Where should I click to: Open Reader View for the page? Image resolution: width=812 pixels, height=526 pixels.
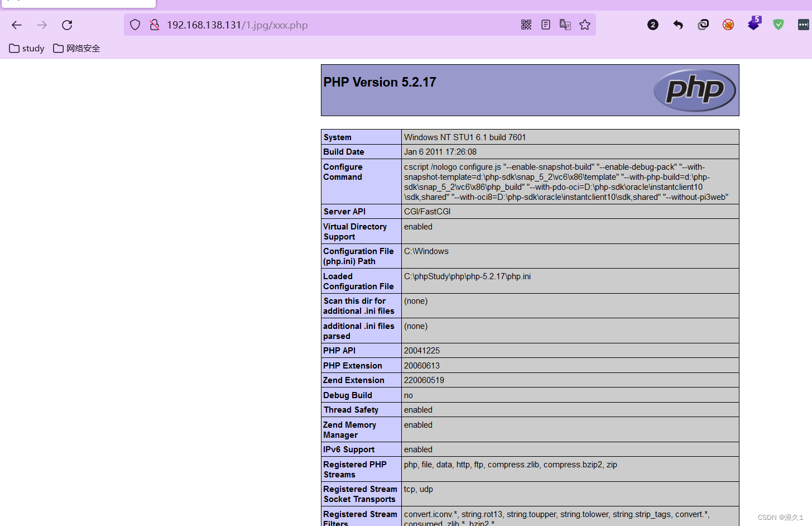tap(545, 25)
